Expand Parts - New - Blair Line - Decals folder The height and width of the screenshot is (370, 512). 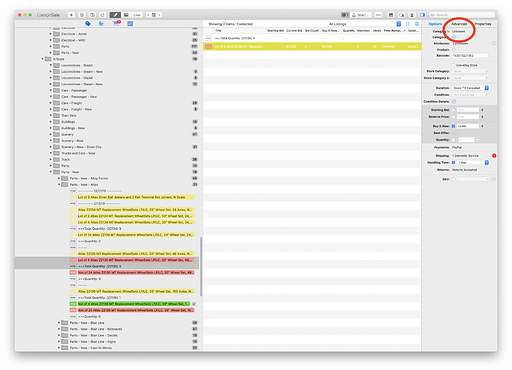pyautogui.click(x=59, y=335)
